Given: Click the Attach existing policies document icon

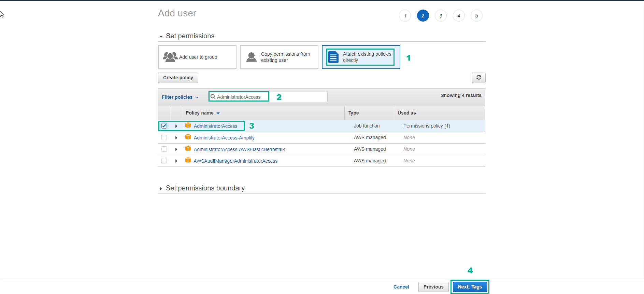Looking at the screenshot, I should (x=333, y=57).
